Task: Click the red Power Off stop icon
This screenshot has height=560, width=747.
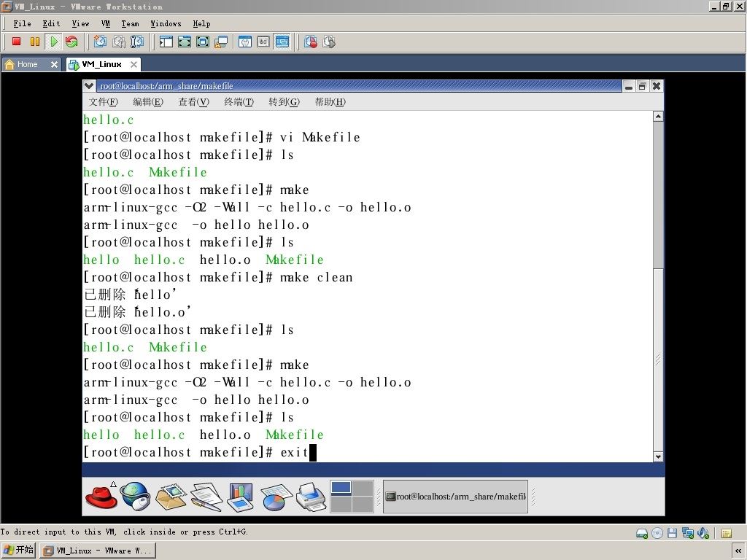Action: (16, 42)
